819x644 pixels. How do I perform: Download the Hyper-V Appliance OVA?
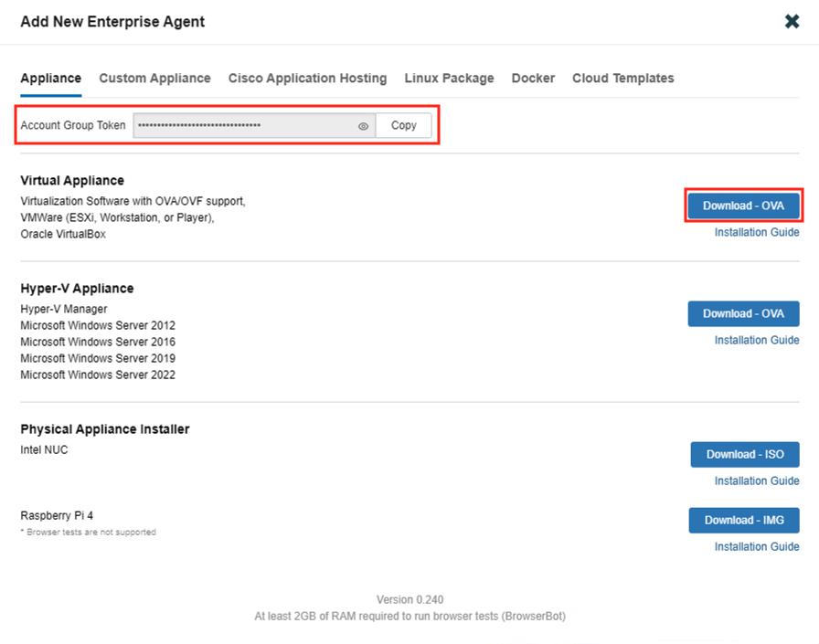[x=743, y=313]
